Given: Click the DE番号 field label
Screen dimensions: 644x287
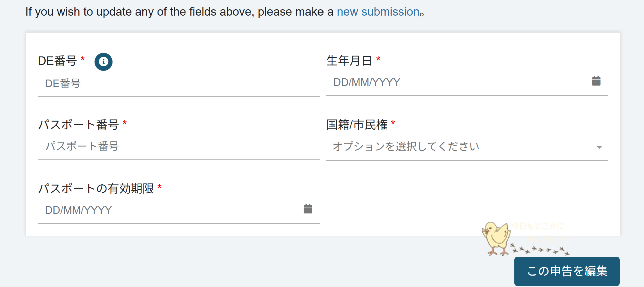Looking at the screenshot, I should click(57, 61).
